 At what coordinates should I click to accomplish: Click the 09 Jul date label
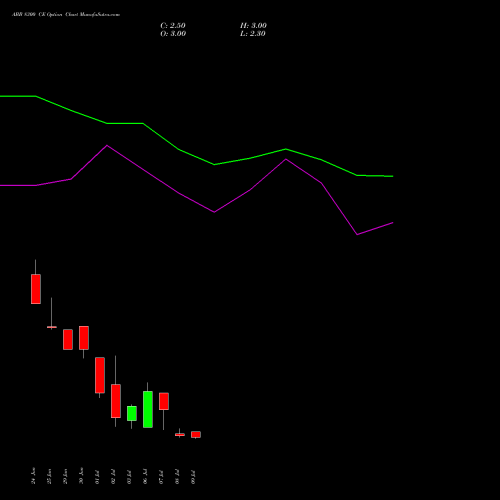(x=193, y=477)
